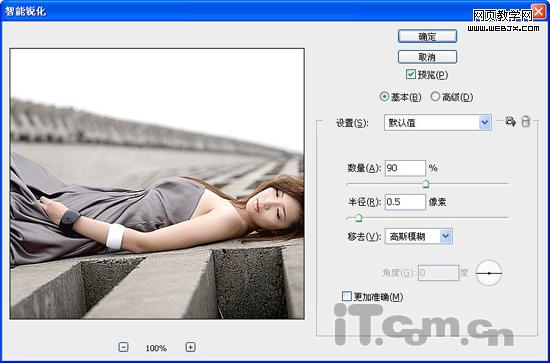Screen dimensions: 550x363
Task: Click the 角度(G) input field
Action: click(438, 273)
